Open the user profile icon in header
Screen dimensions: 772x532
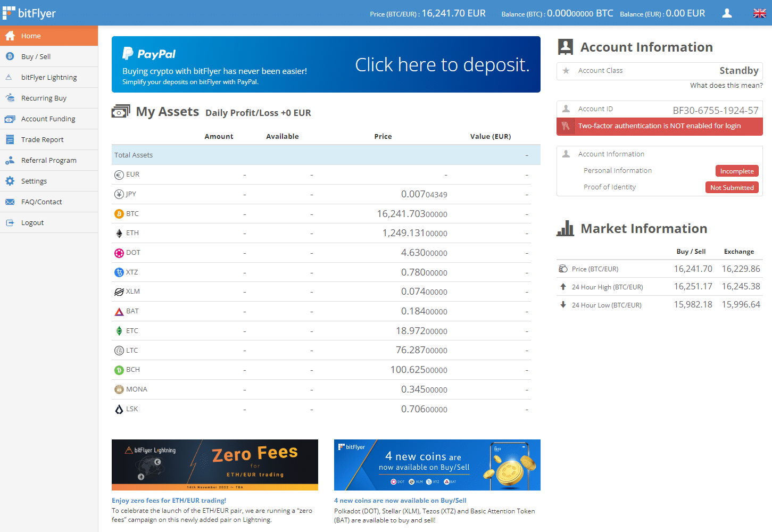coord(727,13)
